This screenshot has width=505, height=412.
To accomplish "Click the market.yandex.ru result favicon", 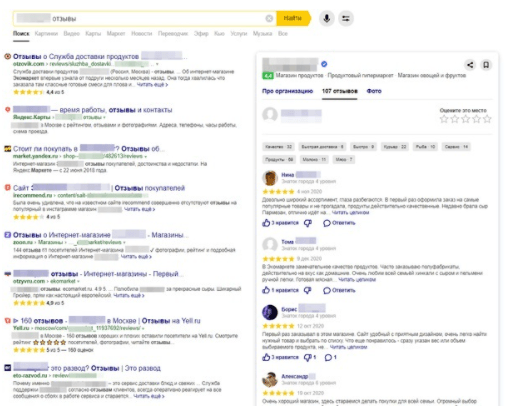I will [x=7, y=149].
